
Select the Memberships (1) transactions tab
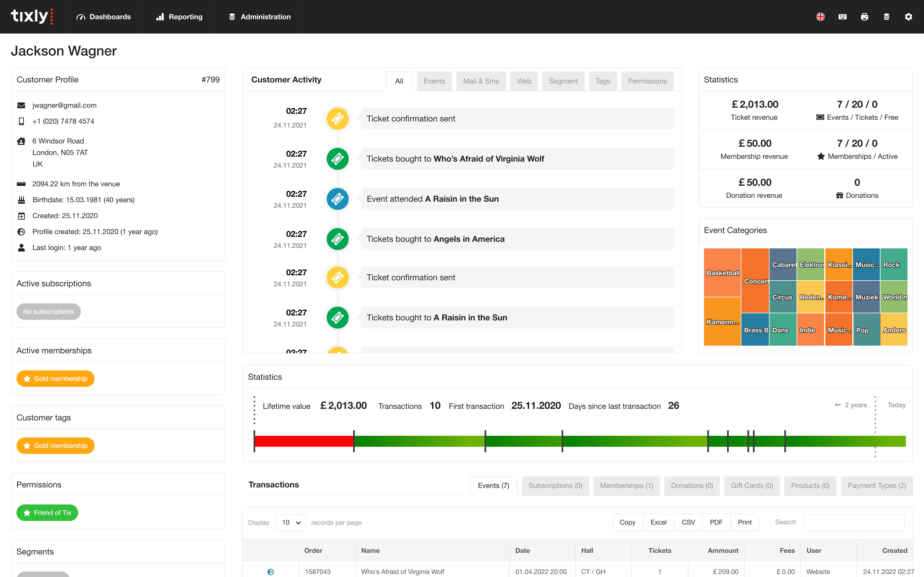pyautogui.click(x=626, y=486)
